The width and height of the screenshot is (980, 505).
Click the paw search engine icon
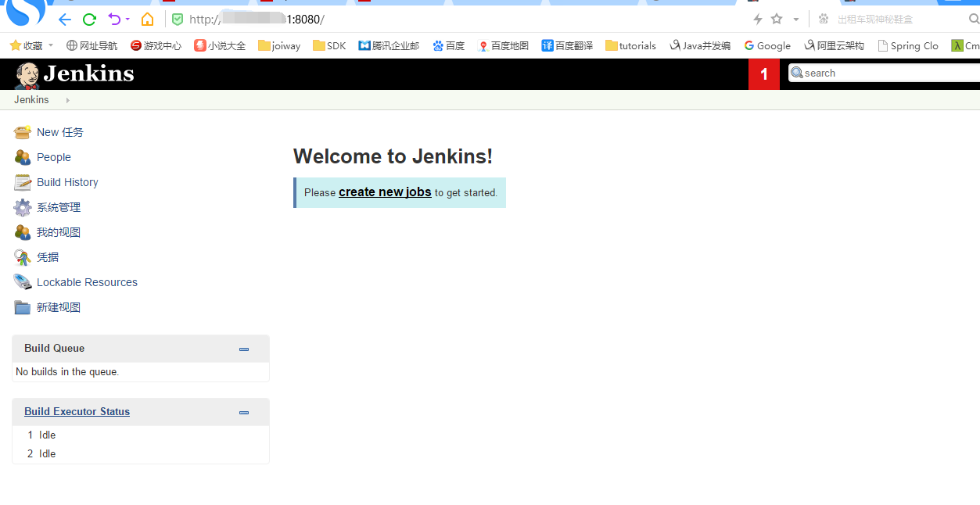[823, 19]
